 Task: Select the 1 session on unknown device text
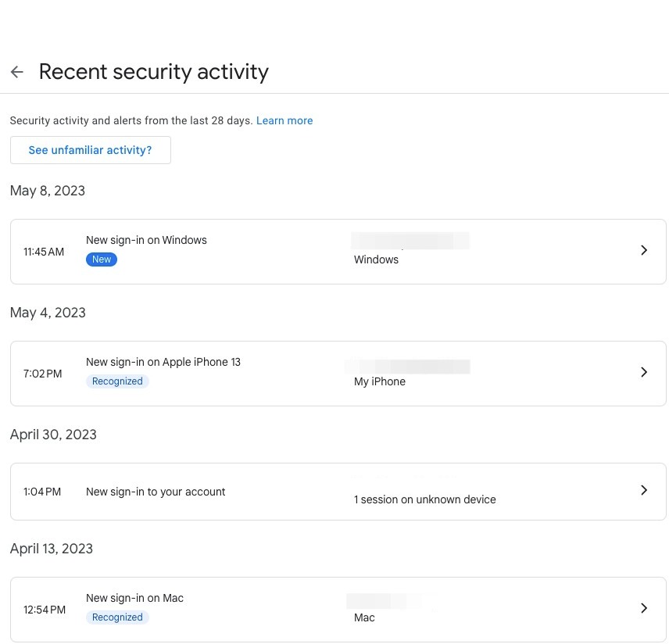[x=424, y=499]
